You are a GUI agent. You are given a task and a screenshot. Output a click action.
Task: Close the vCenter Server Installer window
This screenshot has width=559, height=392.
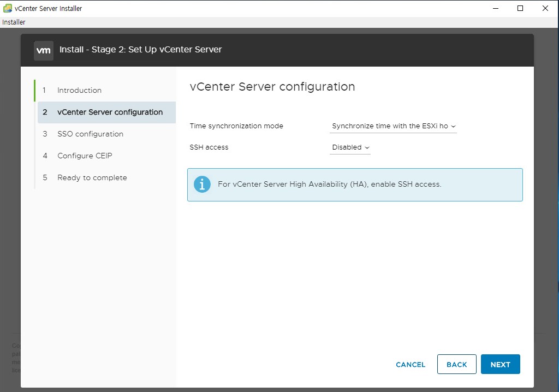coord(545,8)
